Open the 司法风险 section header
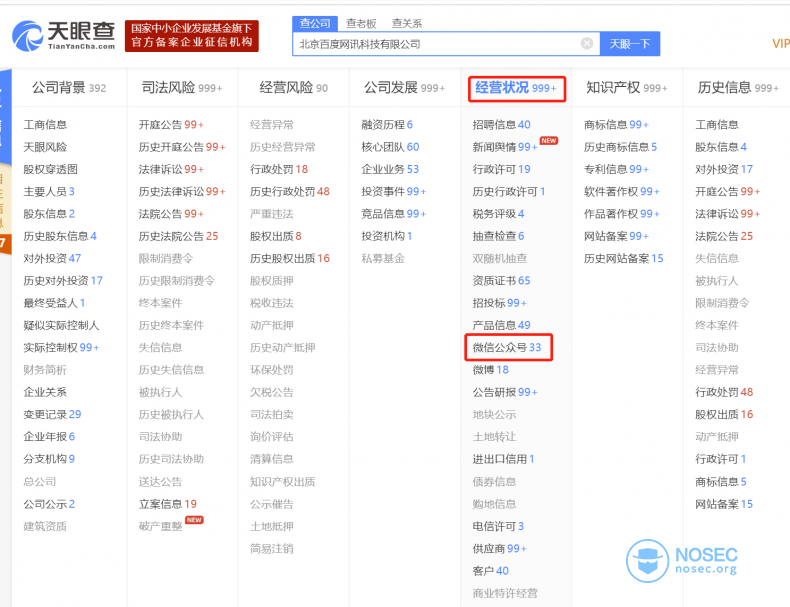The image size is (790, 607). click(x=182, y=88)
